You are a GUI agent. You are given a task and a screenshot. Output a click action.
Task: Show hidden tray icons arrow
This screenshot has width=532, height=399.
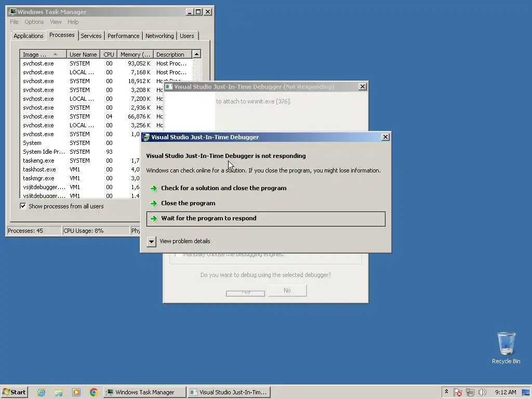[x=446, y=392]
